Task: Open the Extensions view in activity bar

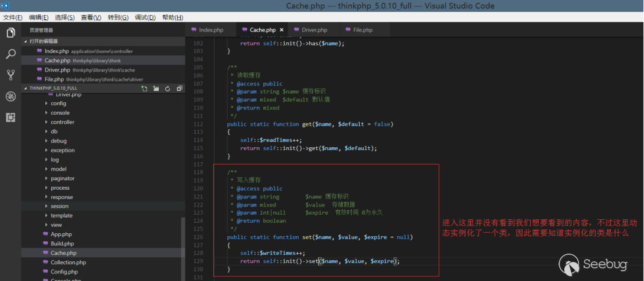Action: click(x=10, y=118)
